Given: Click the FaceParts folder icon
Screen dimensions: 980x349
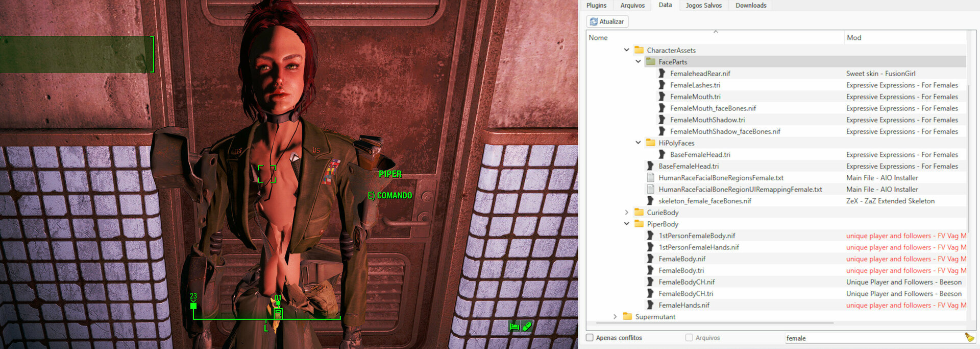Looking at the screenshot, I should (651, 62).
